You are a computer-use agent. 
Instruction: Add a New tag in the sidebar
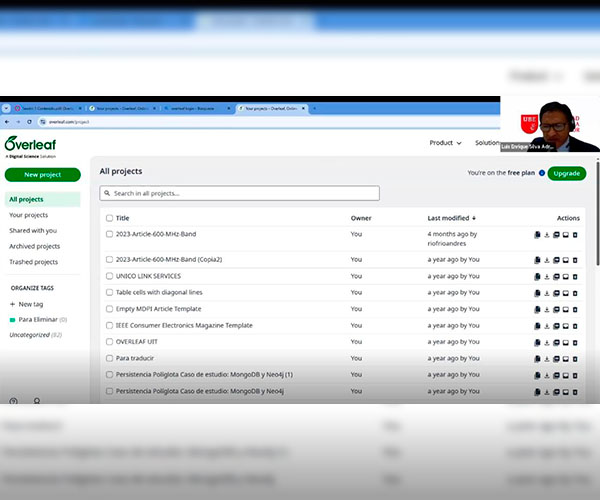pos(26,304)
